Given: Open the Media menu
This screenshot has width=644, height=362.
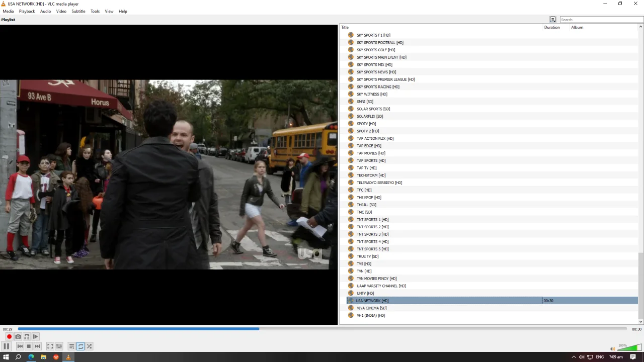Looking at the screenshot, I should pyautogui.click(x=8, y=11).
